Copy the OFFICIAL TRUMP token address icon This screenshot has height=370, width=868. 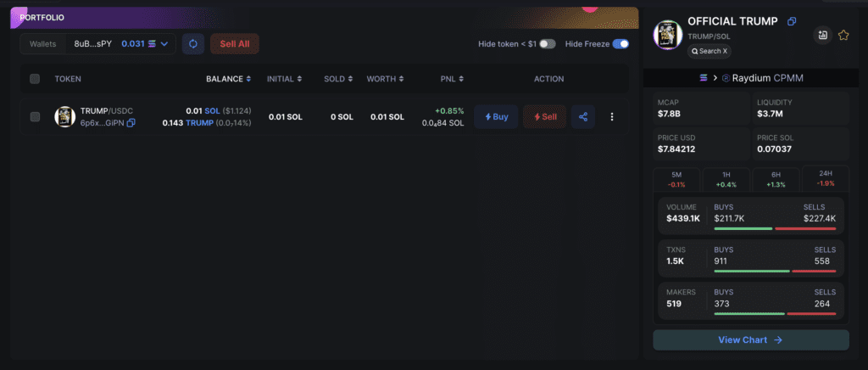[x=792, y=21]
